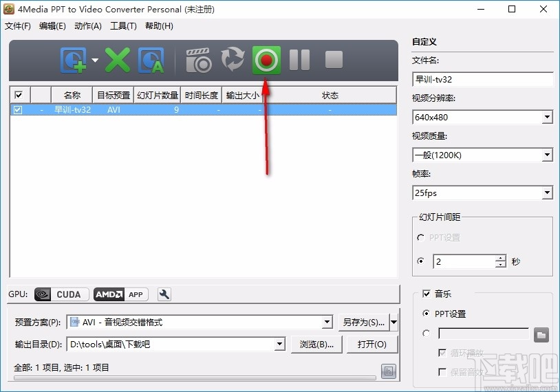Open the 帧率 25fps dropdown
The width and height of the screenshot is (560, 392).
[x=547, y=193]
